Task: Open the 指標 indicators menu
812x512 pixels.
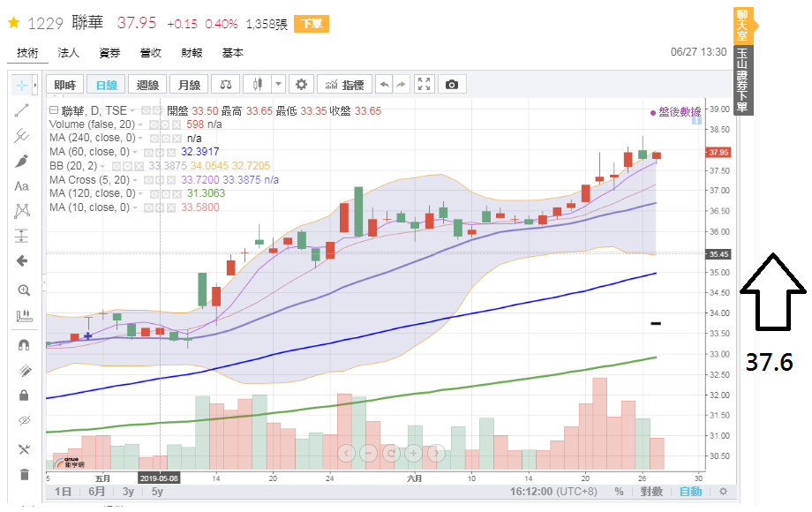Action: tap(344, 85)
